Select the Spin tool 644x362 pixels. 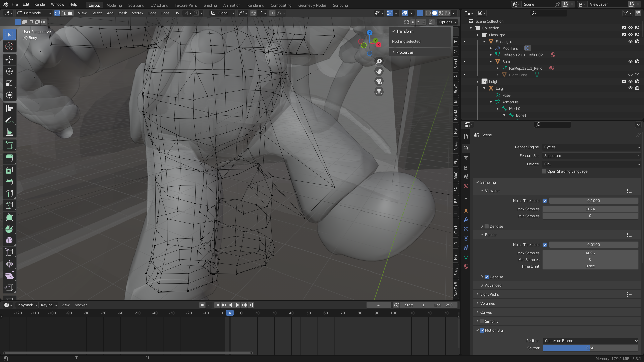click(x=9, y=229)
